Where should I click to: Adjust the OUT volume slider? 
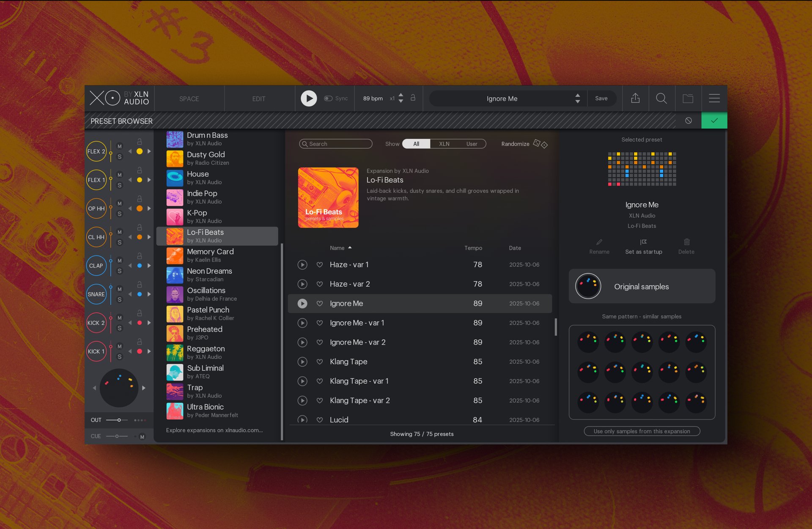119,420
